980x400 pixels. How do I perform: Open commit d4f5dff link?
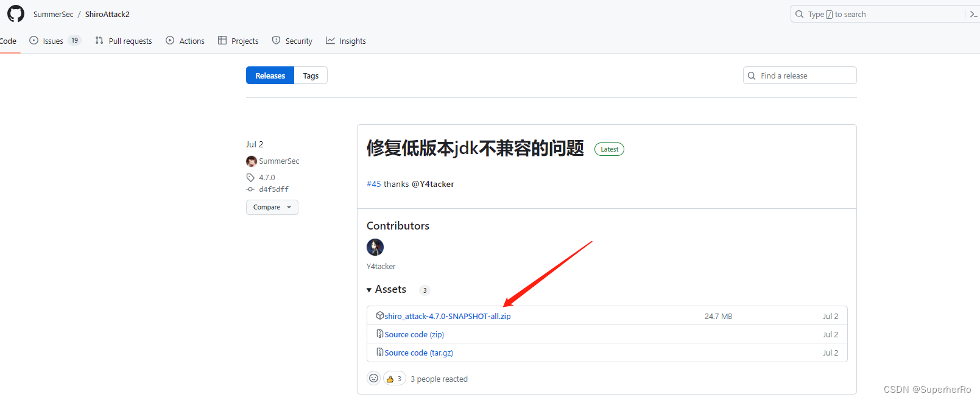tap(273, 189)
